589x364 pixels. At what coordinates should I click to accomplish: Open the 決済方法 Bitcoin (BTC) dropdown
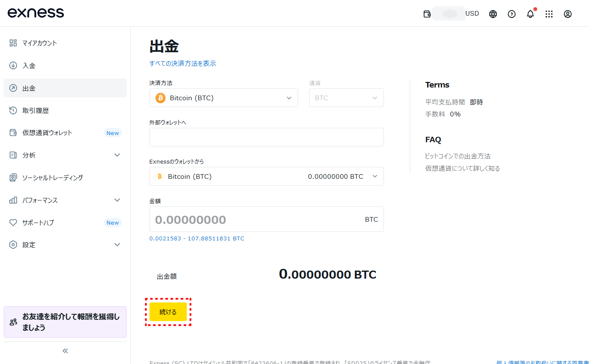pyautogui.click(x=224, y=98)
